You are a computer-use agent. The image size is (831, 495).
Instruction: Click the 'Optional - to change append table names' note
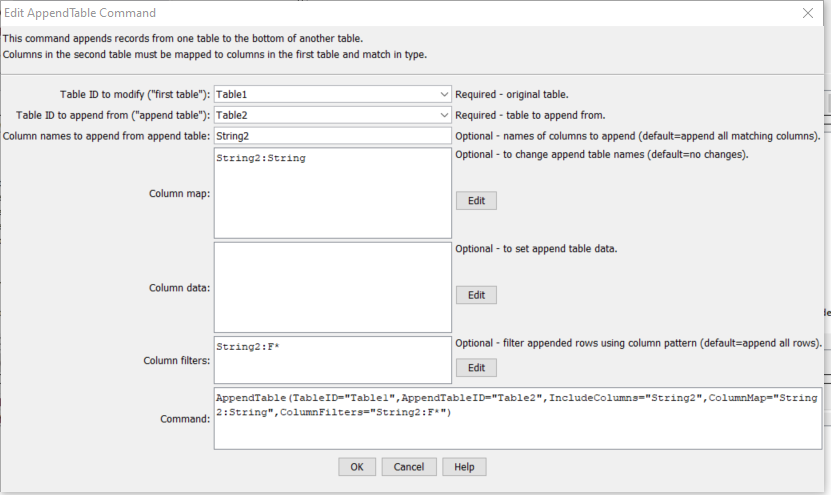click(602, 154)
